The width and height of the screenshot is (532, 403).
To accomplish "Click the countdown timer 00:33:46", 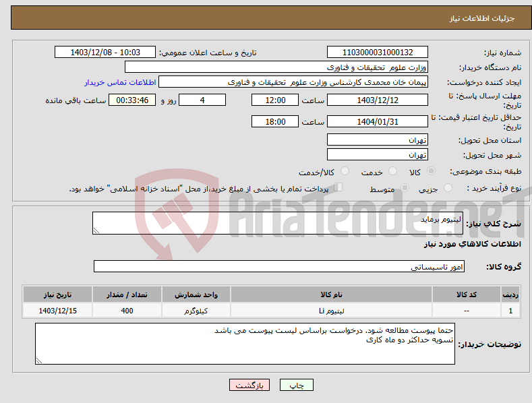I will [x=132, y=100].
